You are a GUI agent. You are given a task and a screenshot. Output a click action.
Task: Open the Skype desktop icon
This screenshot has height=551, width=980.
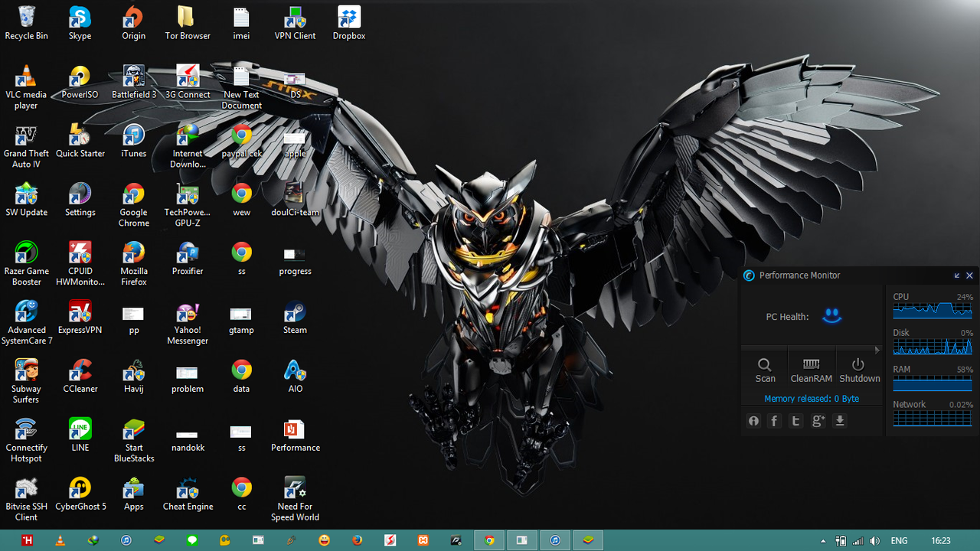tap(80, 23)
